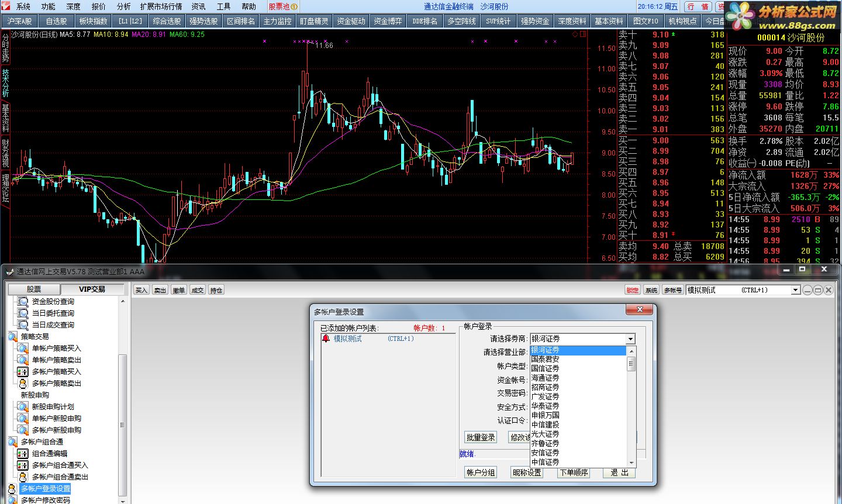Click the 撤单 quick button
Screen dimensions: 842x504
178,290
